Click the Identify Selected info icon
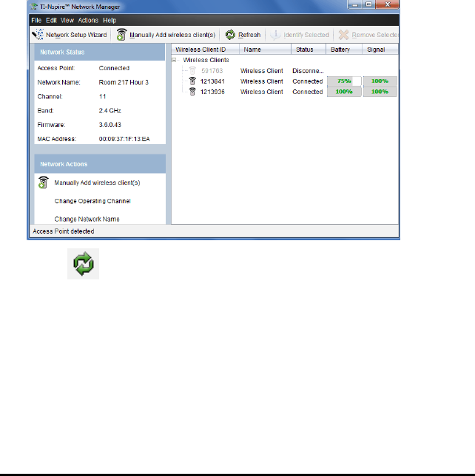This screenshot has width=475, height=476. pos(275,35)
